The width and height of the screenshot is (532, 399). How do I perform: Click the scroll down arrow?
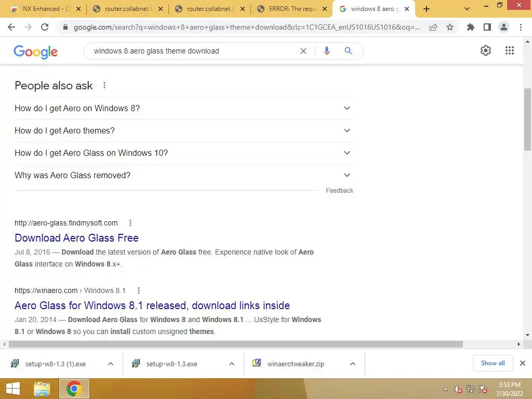527,335
